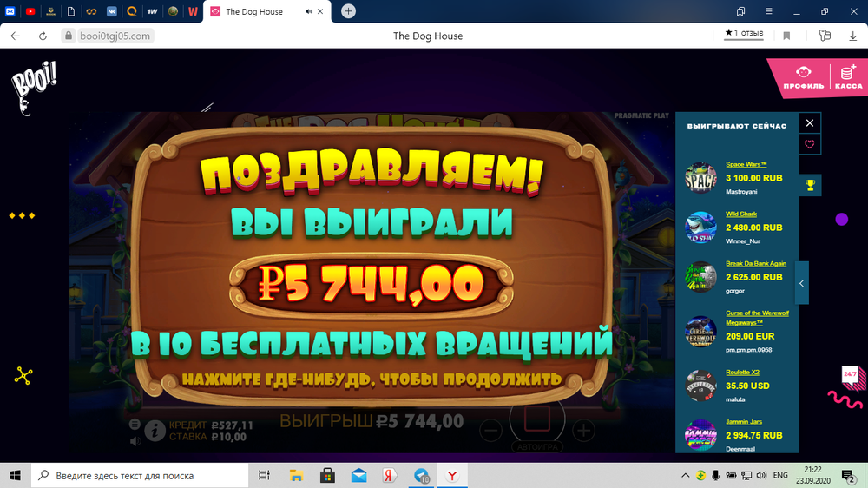Open the Windows Start menu
The width and height of the screenshot is (868, 488).
coord(15,475)
